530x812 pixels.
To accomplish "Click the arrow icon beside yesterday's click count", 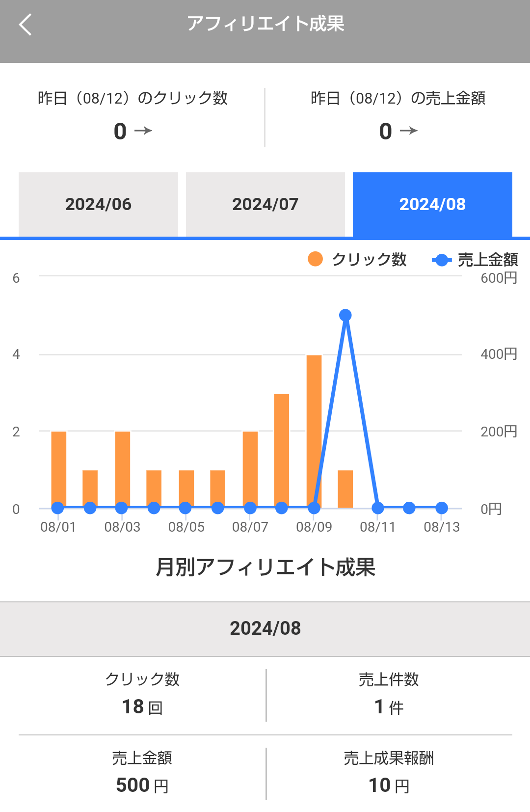I will (x=143, y=131).
